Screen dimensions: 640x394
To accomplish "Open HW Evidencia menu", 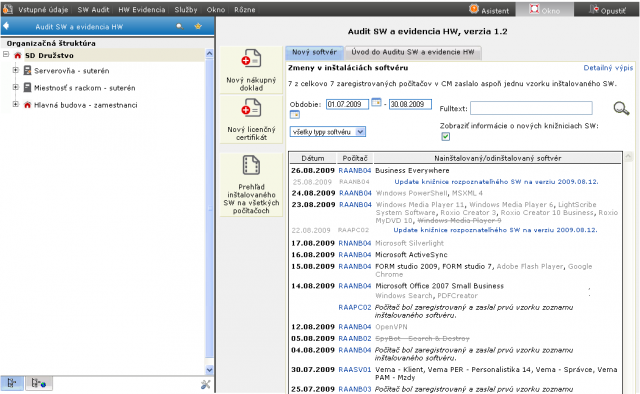I will [142, 9].
